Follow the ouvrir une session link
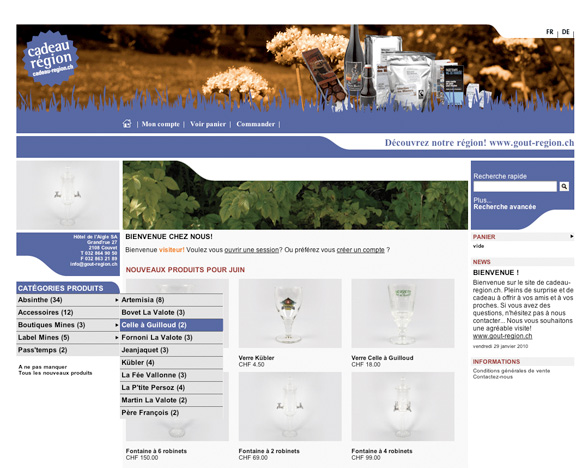 coord(251,250)
